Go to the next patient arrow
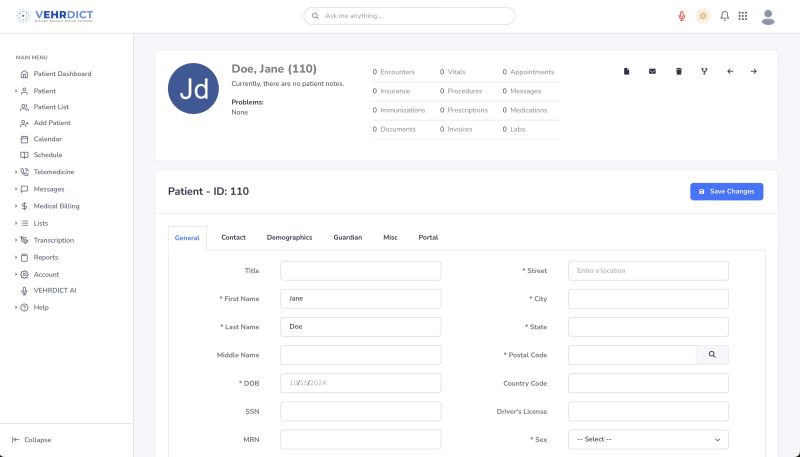Screen dimensions: 800x457 [754, 71]
